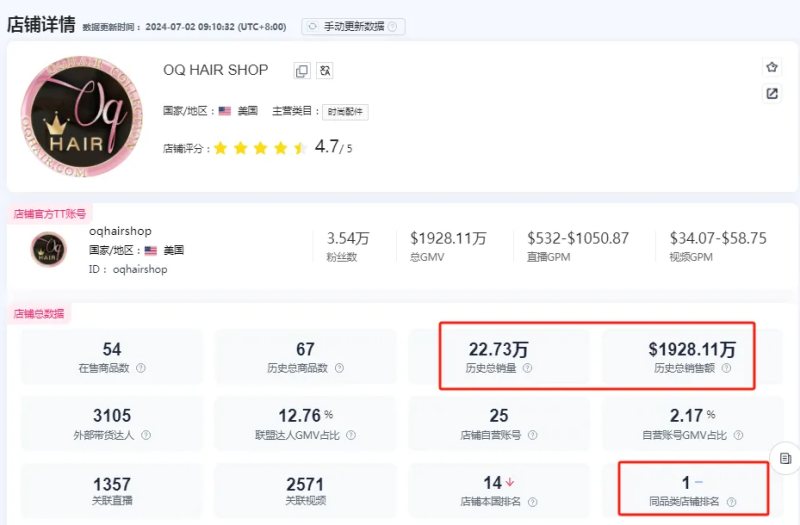Click help icon next to 历史总销售额
This screenshot has height=525, width=800.
(727, 368)
